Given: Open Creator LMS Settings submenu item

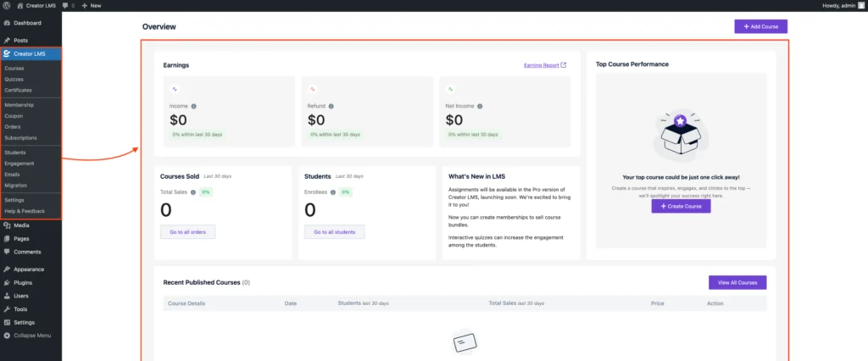Looking at the screenshot, I should pyautogui.click(x=14, y=200).
